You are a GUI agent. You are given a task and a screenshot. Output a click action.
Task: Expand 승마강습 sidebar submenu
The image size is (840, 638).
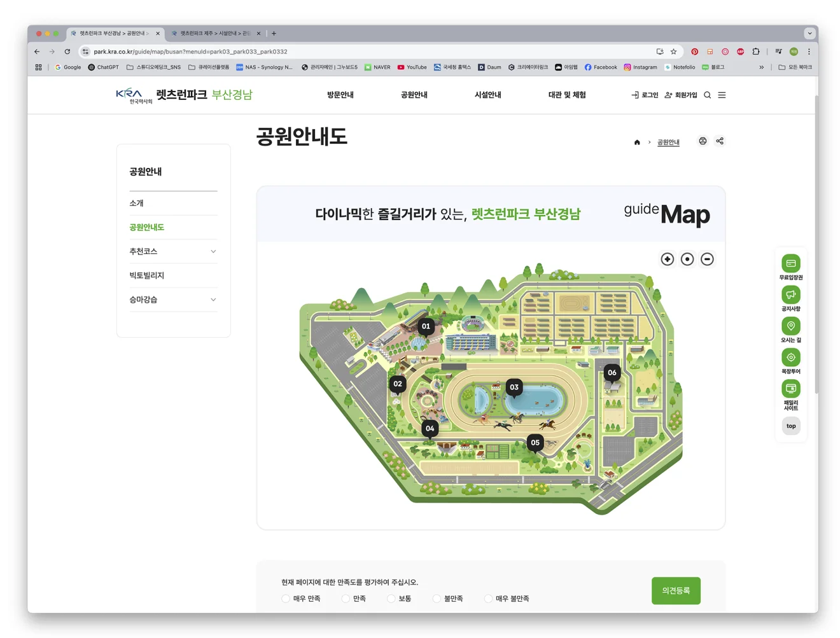click(x=213, y=300)
